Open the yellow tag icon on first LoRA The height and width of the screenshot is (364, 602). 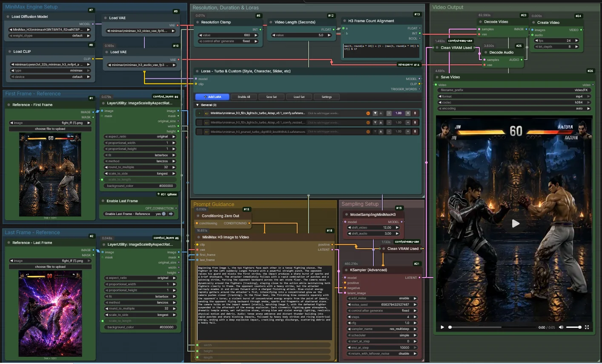(x=206, y=113)
